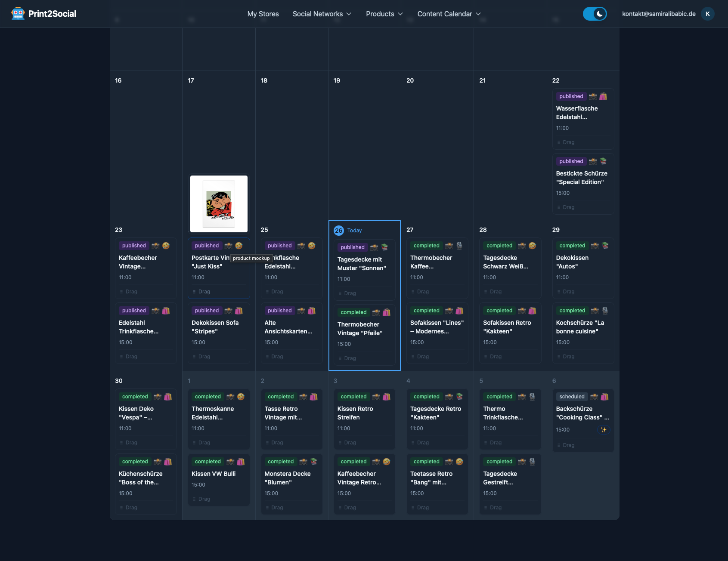Click the Print2Social robot logo
The image size is (728, 561).
pos(18,13)
